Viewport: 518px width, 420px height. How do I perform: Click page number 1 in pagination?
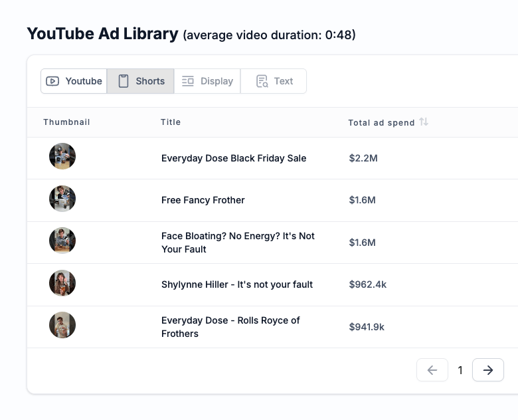click(460, 371)
